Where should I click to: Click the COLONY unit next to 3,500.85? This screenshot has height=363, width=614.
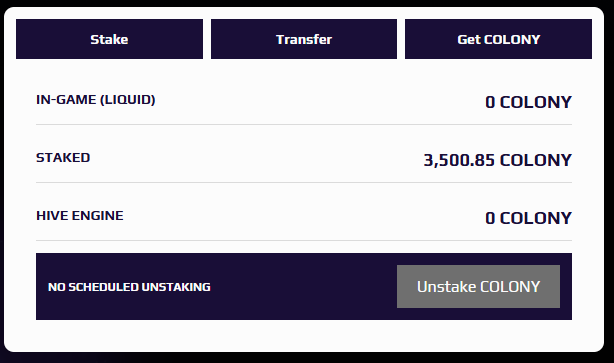[536, 160]
